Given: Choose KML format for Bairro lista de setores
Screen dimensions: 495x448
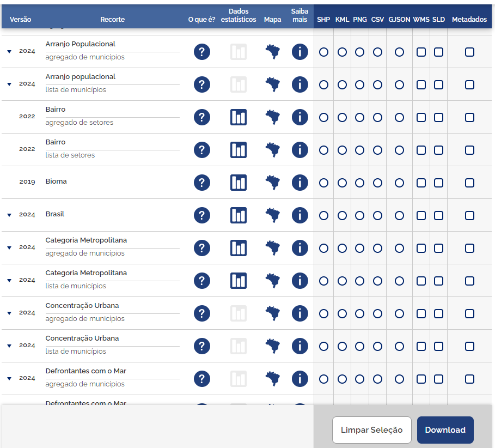Looking at the screenshot, I should tap(342, 150).
